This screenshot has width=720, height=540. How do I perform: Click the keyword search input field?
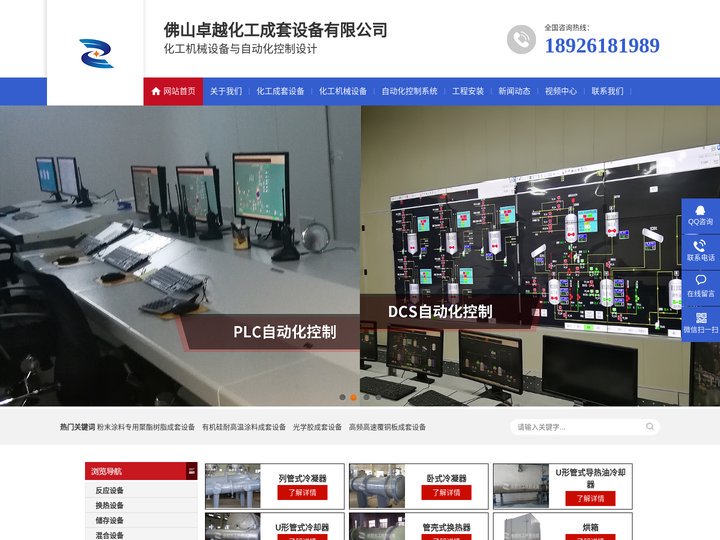click(x=579, y=427)
